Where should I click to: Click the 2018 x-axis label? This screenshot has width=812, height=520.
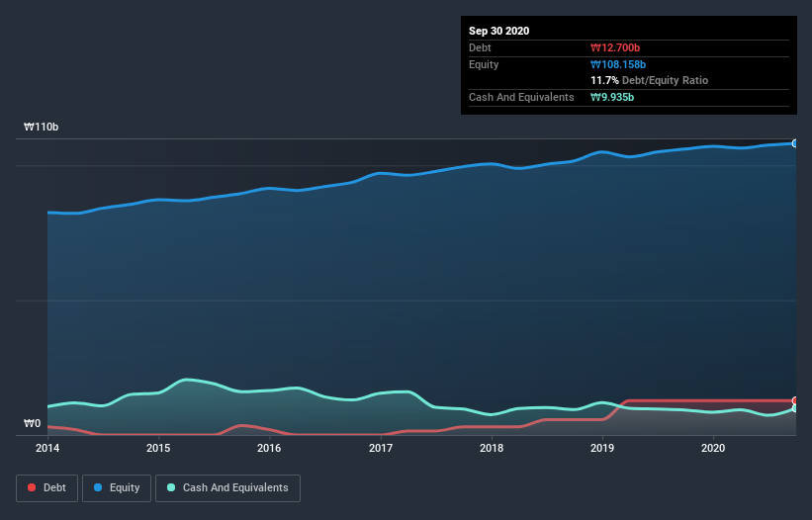pyautogui.click(x=492, y=448)
